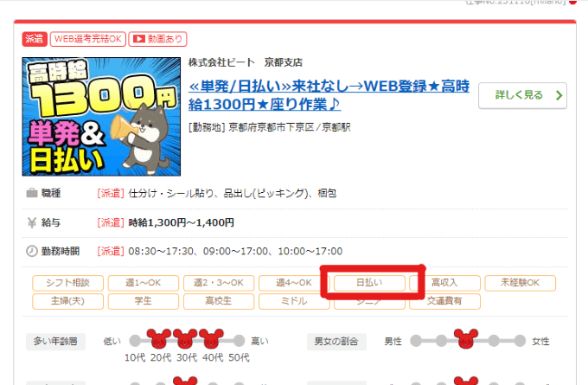Select the 未経験OK tag
Screen dimensions: 588x385
pos(521,283)
